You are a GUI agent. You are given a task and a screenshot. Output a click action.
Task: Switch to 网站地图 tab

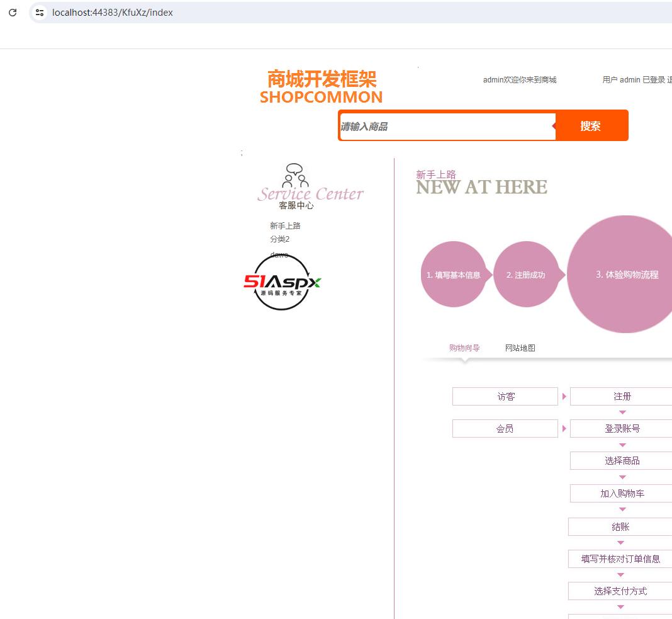click(x=520, y=348)
